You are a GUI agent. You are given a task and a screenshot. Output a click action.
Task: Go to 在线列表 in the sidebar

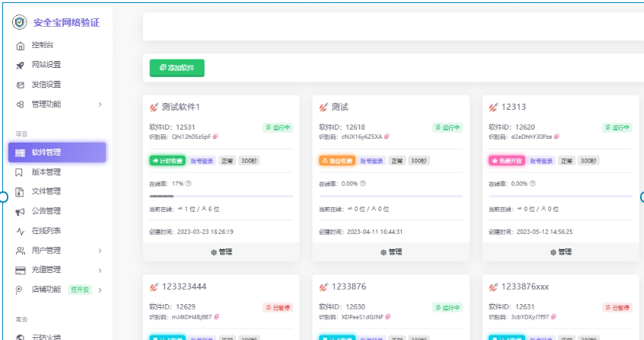point(46,230)
